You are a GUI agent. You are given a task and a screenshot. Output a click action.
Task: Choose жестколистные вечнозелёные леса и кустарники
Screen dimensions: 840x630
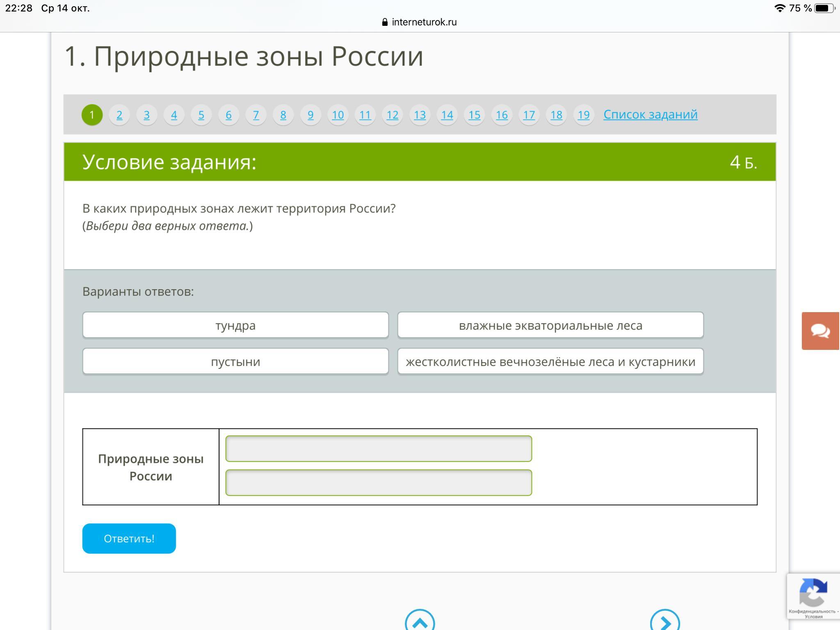tap(550, 361)
